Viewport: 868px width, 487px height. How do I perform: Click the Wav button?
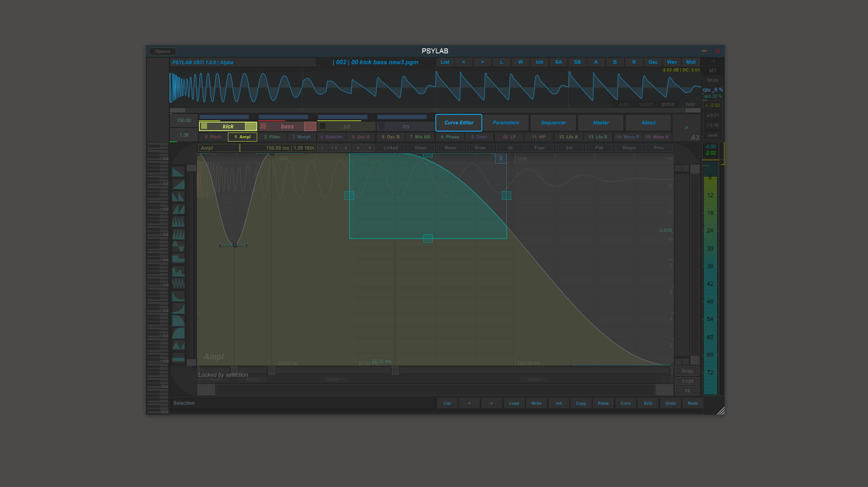(672, 62)
